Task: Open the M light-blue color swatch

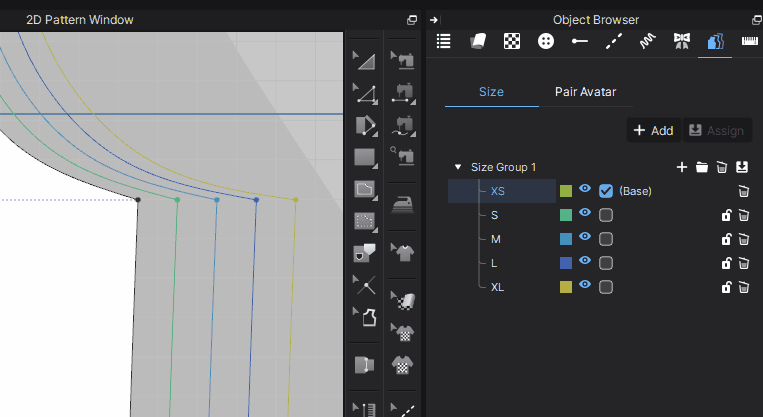Action: (x=566, y=239)
